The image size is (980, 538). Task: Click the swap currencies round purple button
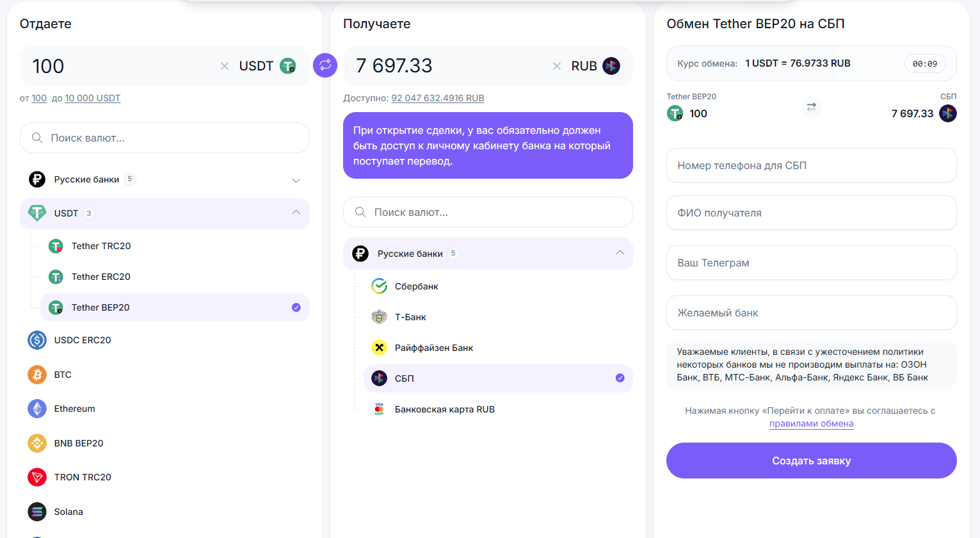tap(325, 65)
